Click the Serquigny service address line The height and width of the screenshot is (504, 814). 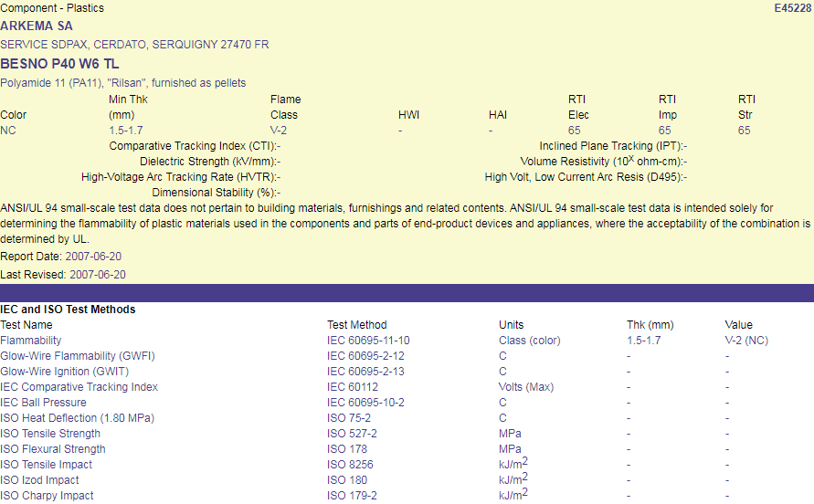click(134, 45)
